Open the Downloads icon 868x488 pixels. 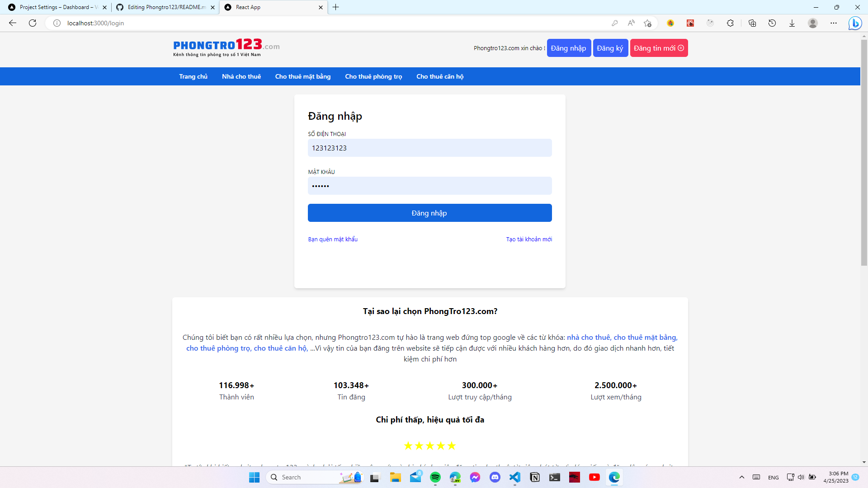click(x=792, y=23)
